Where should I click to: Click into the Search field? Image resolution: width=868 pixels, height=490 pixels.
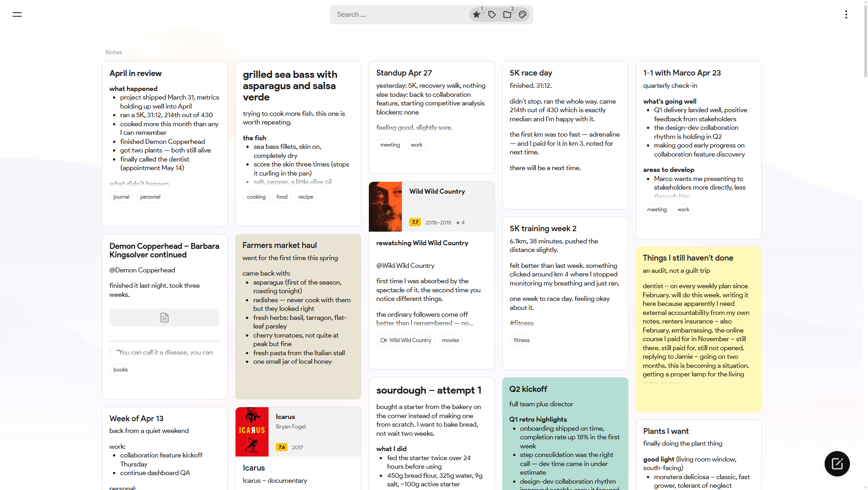[x=400, y=14]
